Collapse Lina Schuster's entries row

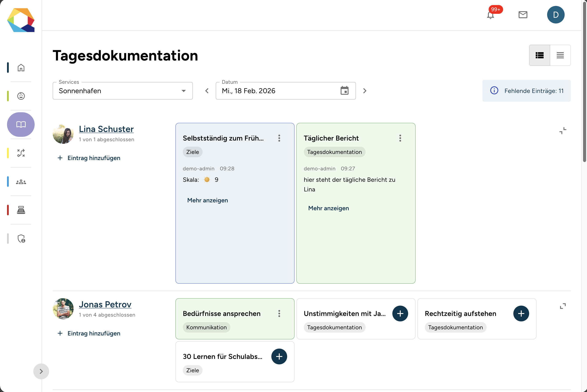tap(562, 131)
